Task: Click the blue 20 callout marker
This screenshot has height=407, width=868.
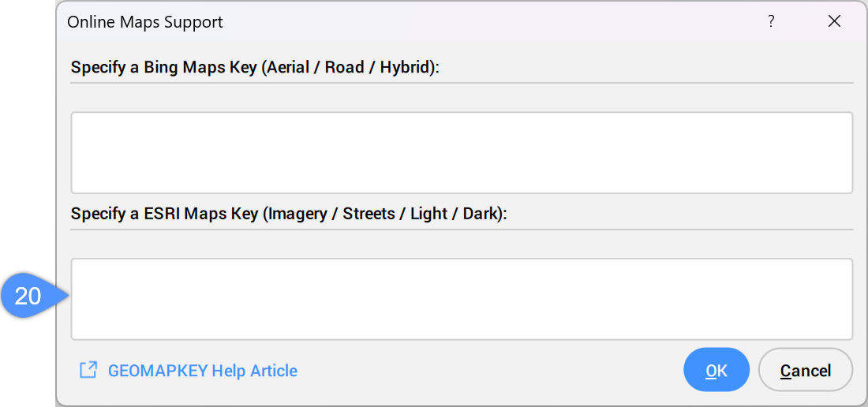Action: click(x=34, y=296)
